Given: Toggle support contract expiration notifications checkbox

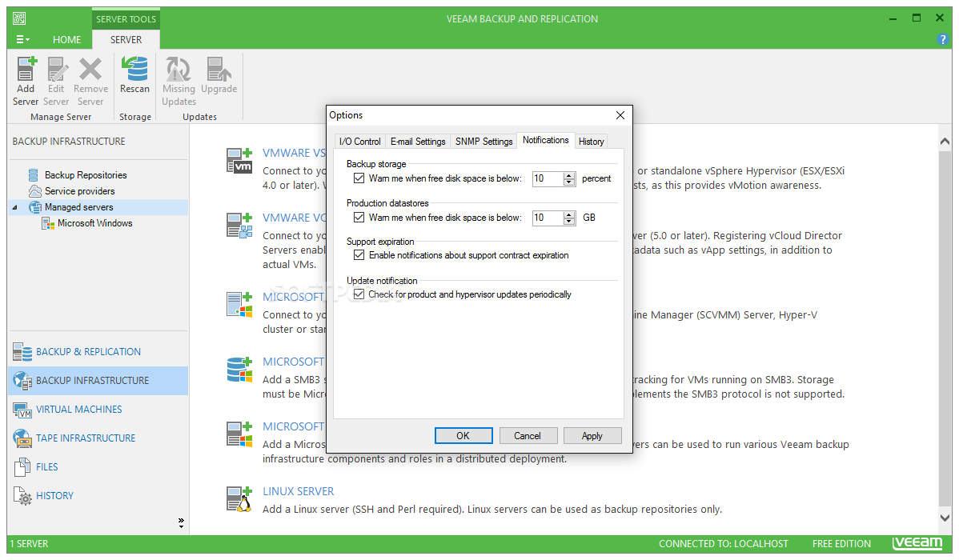Looking at the screenshot, I should 359,255.
